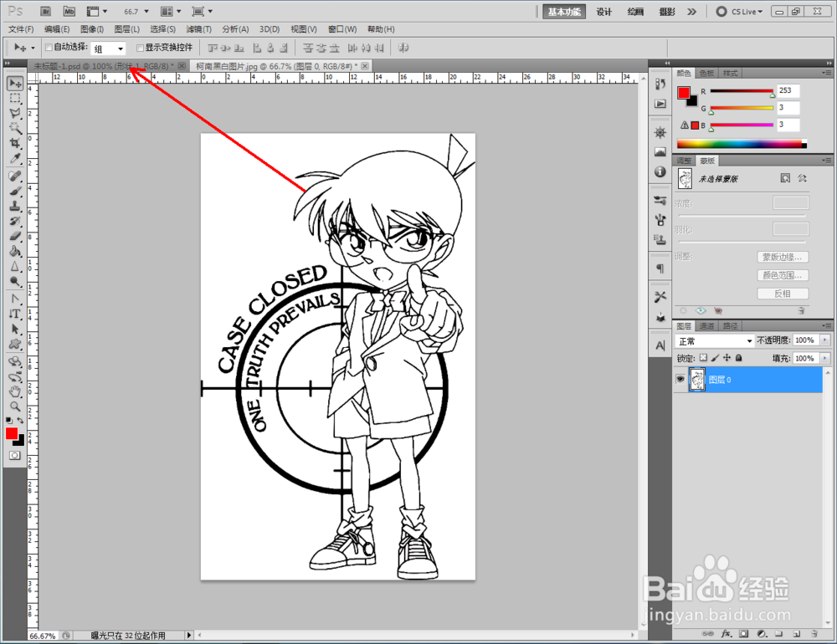Viewport: 837px width, 644px height.
Task: Enable the Auto-Select checkbox
Action: pyautogui.click(x=49, y=48)
